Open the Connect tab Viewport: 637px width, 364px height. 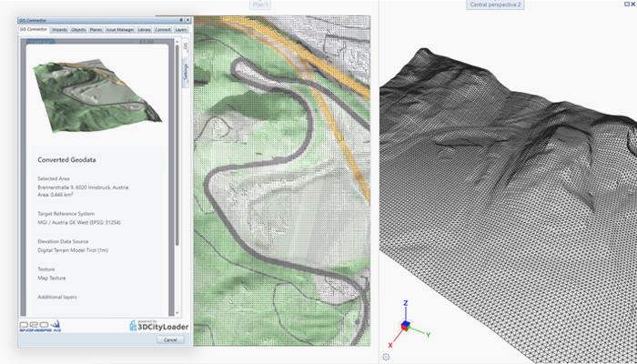[162, 29]
